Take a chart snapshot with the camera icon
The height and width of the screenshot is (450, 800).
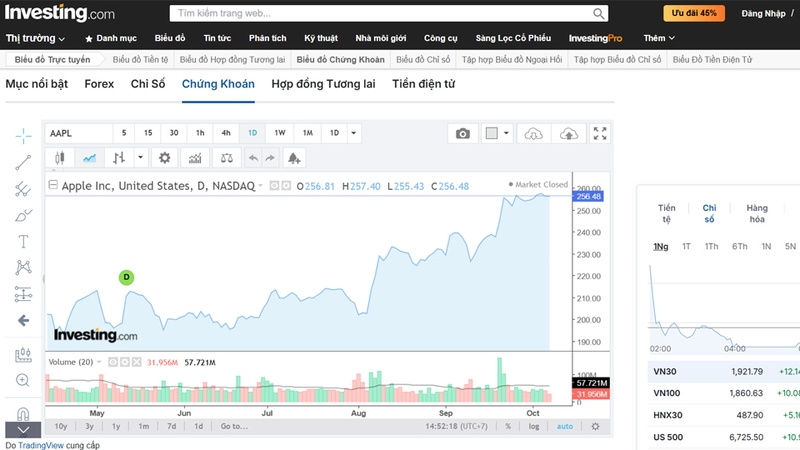point(462,133)
